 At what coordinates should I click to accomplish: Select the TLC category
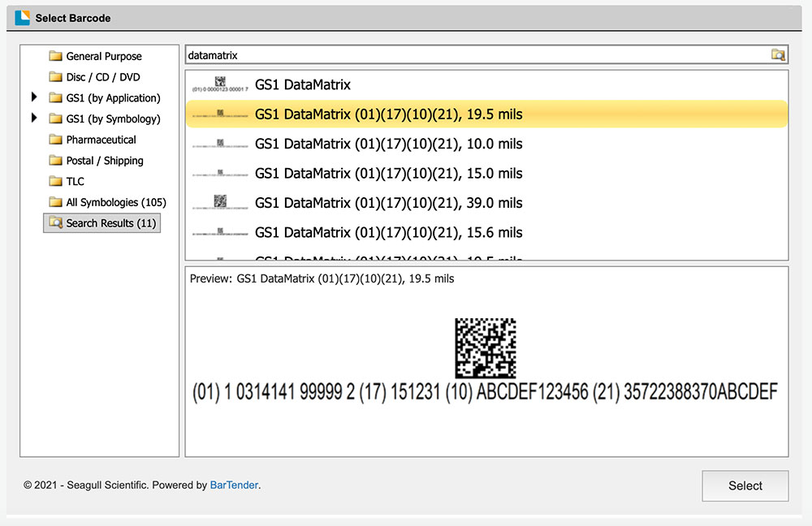(75, 181)
